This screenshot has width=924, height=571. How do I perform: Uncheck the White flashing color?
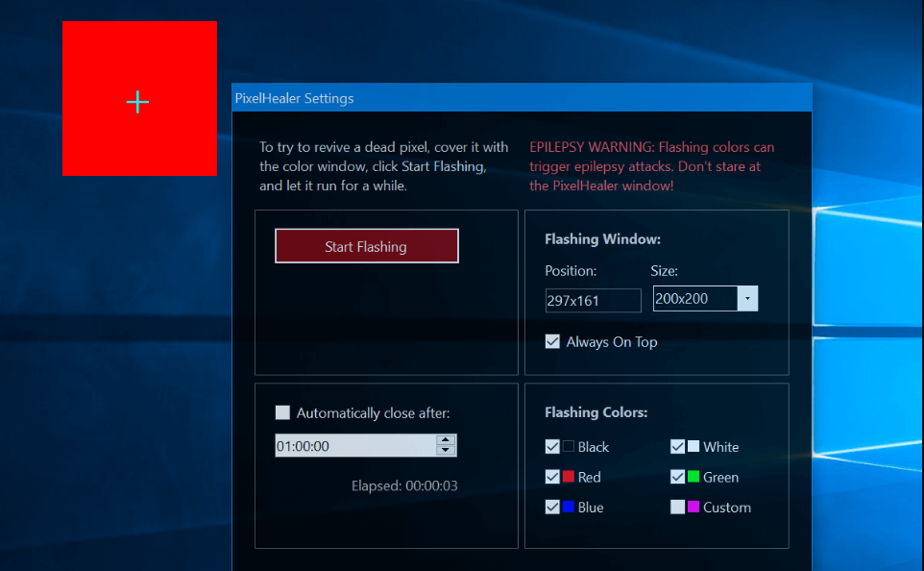click(678, 447)
